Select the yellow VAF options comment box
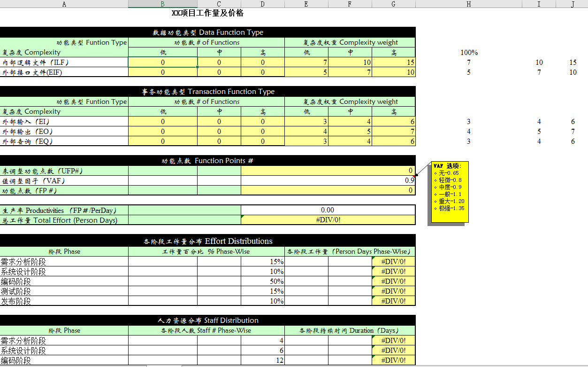 [450, 192]
